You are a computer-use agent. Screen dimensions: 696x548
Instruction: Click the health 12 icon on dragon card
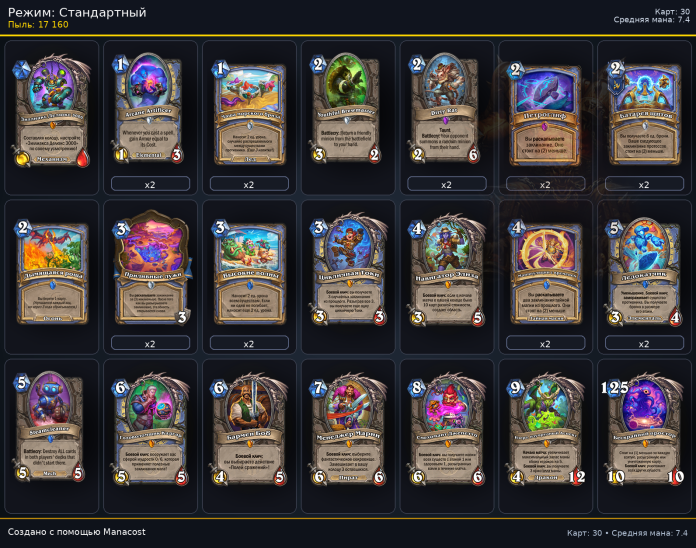click(577, 477)
